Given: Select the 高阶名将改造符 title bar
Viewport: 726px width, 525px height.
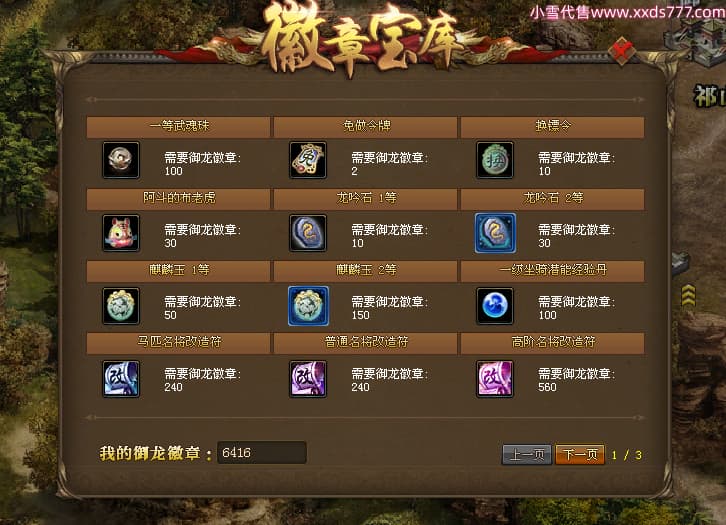Looking at the screenshot, I should coord(553,343).
